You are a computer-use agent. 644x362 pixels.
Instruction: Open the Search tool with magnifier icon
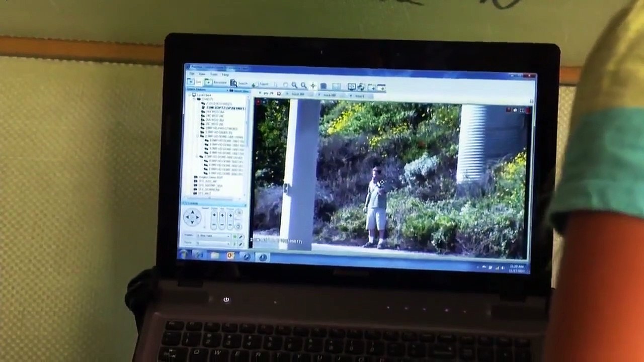pos(239,83)
